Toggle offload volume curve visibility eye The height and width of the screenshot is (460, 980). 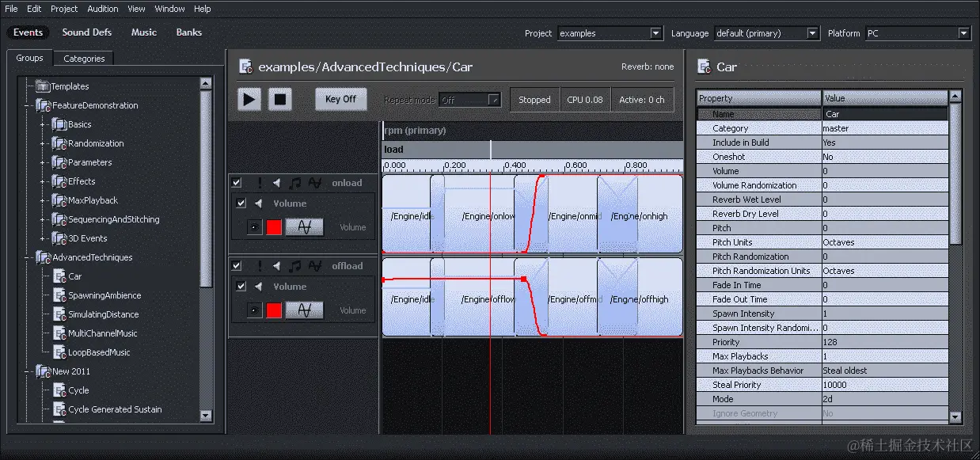[253, 310]
